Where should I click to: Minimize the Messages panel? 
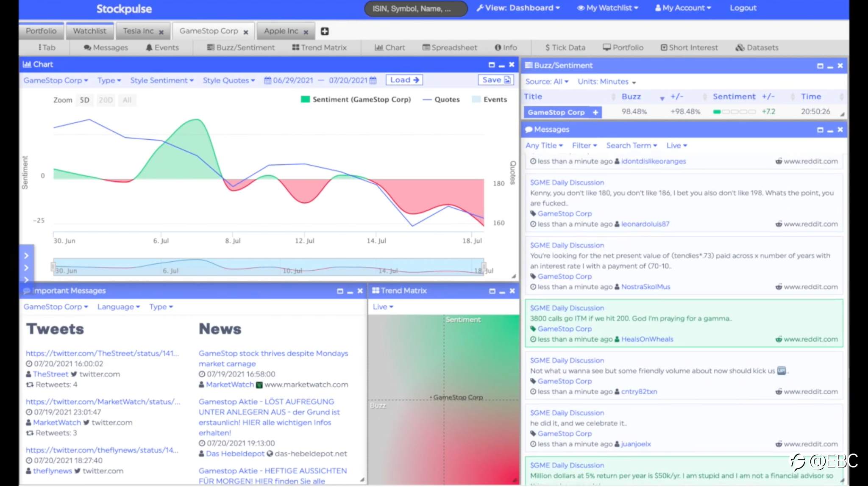(x=830, y=130)
